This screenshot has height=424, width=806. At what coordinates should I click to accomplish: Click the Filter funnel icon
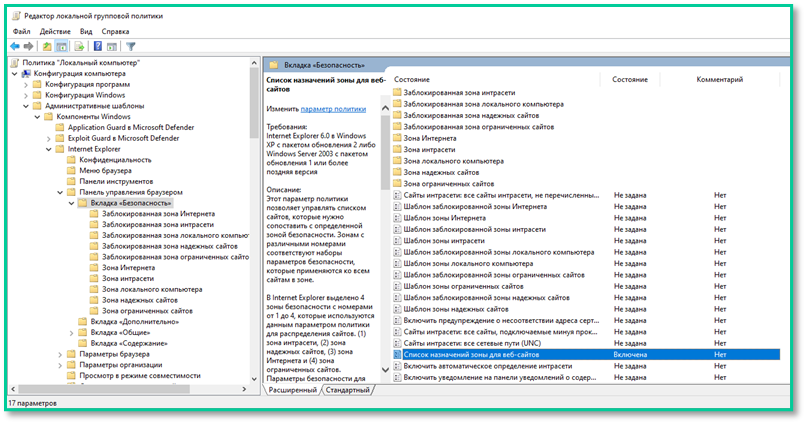[131, 46]
